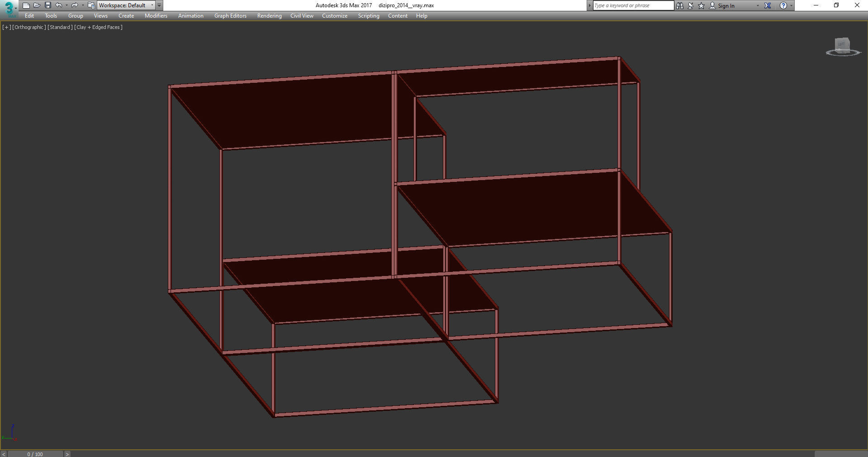The height and width of the screenshot is (457, 868).
Task: Expand the Undo history dropdown arrow
Action: [x=66, y=5]
